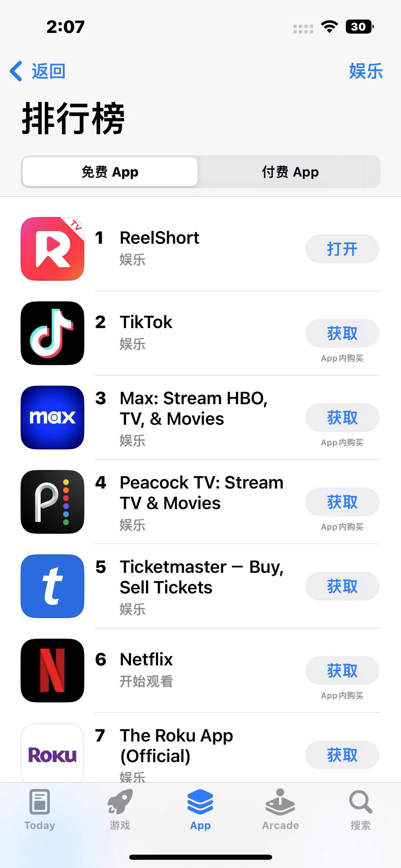Tap the App tab in bottom bar
This screenshot has width=401, height=868.
[200, 810]
